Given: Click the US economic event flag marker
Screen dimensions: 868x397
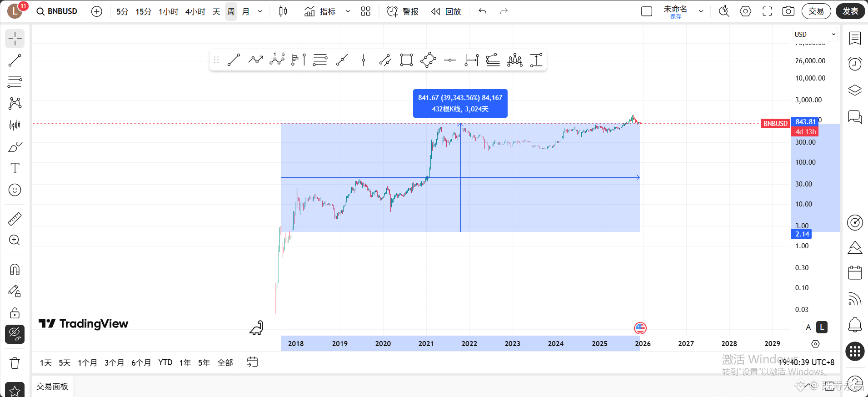Looking at the screenshot, I should (640, 328).
